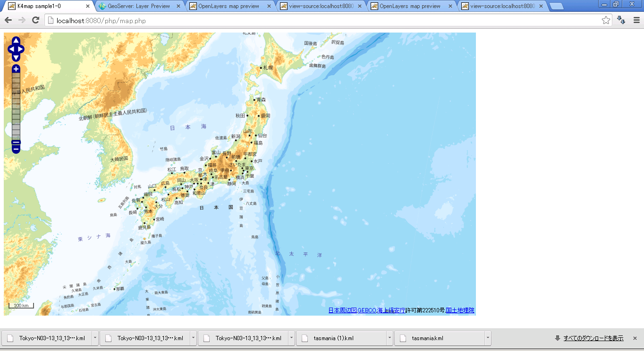Zoom out using the map minus button
Screen dimensions: 644x351
click(x=16, y=149)
